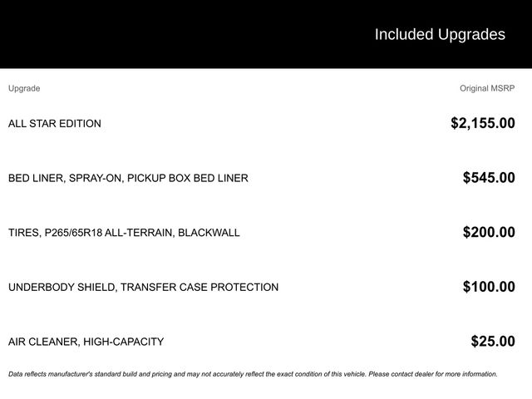Click the $200.00 tires price

(489, 233)
